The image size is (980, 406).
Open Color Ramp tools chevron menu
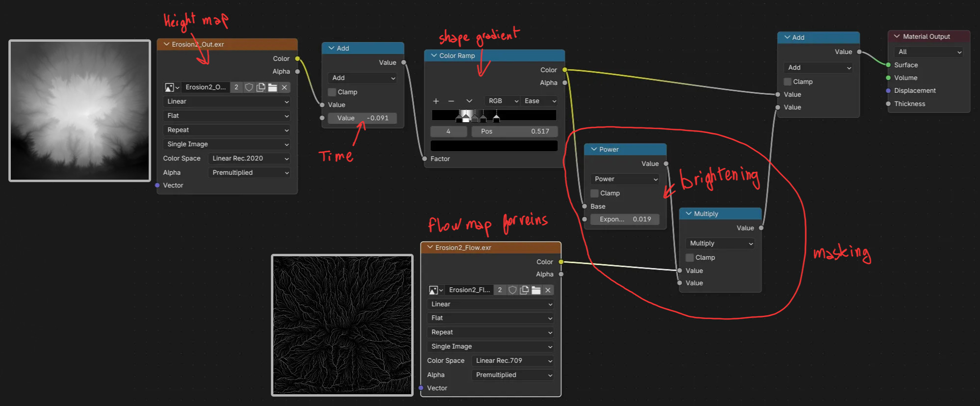click(x=469, y=101)
